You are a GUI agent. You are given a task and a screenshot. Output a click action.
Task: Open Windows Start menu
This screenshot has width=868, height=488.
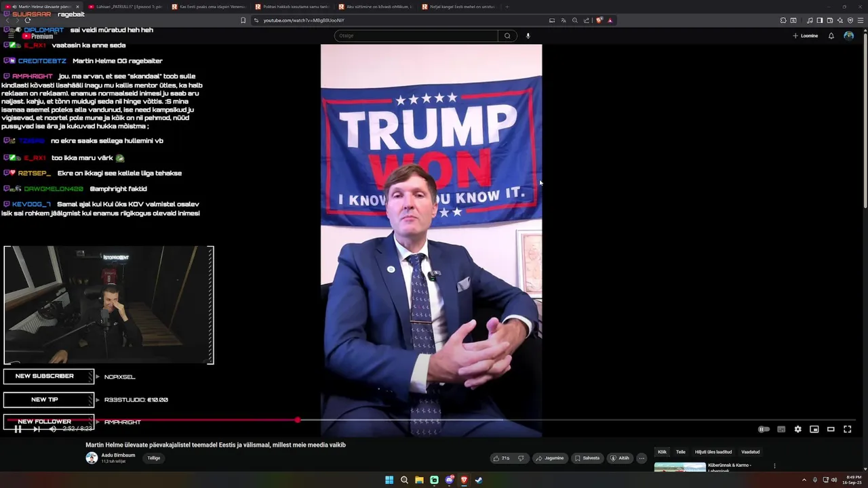tap(389, 480)
